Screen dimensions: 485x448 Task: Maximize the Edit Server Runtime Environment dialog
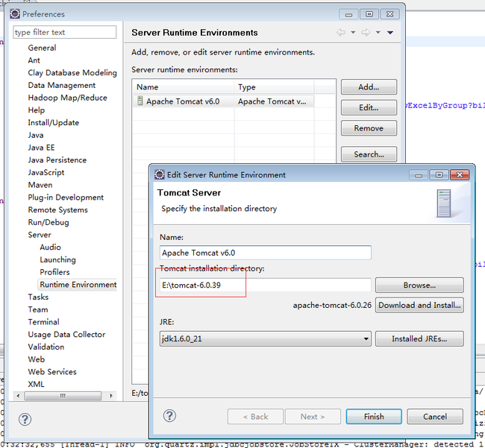[439, 175]
